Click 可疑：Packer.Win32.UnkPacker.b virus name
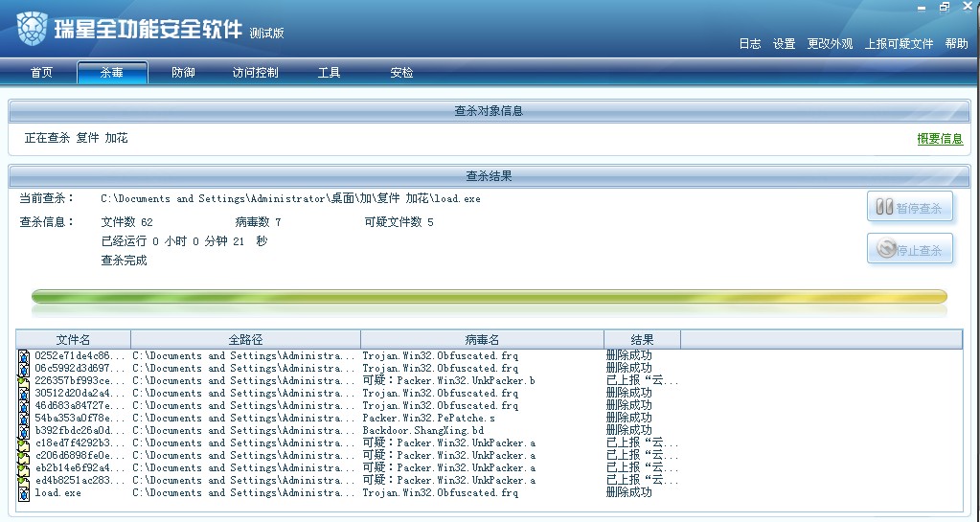This screenshot has height=522, width=980. (448, 380)
